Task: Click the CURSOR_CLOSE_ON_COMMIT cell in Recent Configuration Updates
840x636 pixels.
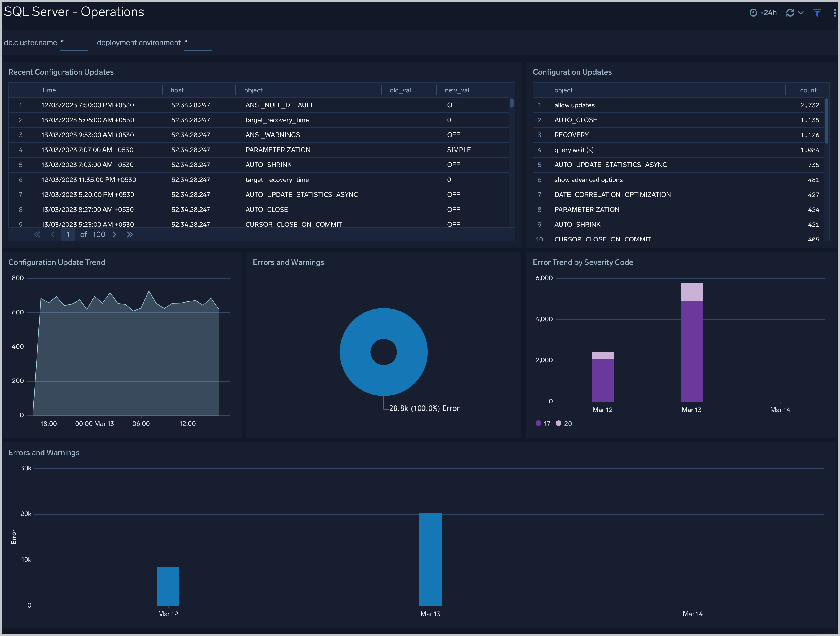Action: click(293, 224)
